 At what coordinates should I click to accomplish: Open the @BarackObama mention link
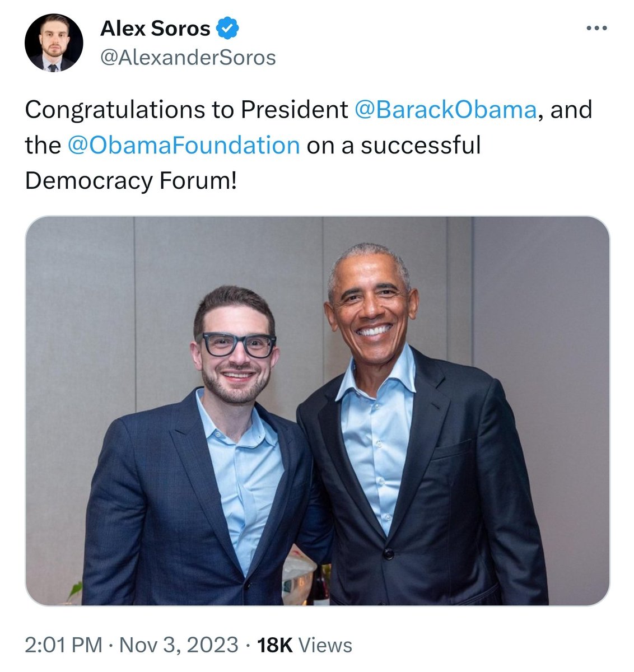(446, 109)
